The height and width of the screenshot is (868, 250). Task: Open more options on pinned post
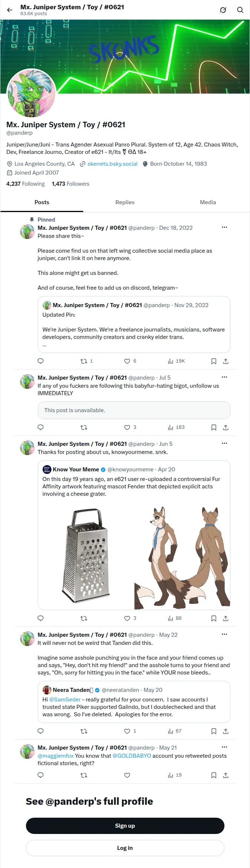coord(224,227)
